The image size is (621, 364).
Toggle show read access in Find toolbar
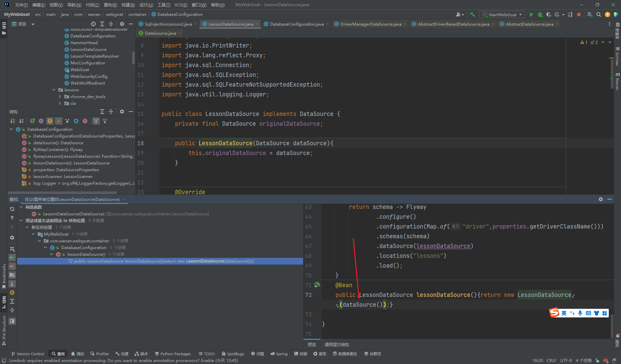pyautogui.click(x=12, y=258)
